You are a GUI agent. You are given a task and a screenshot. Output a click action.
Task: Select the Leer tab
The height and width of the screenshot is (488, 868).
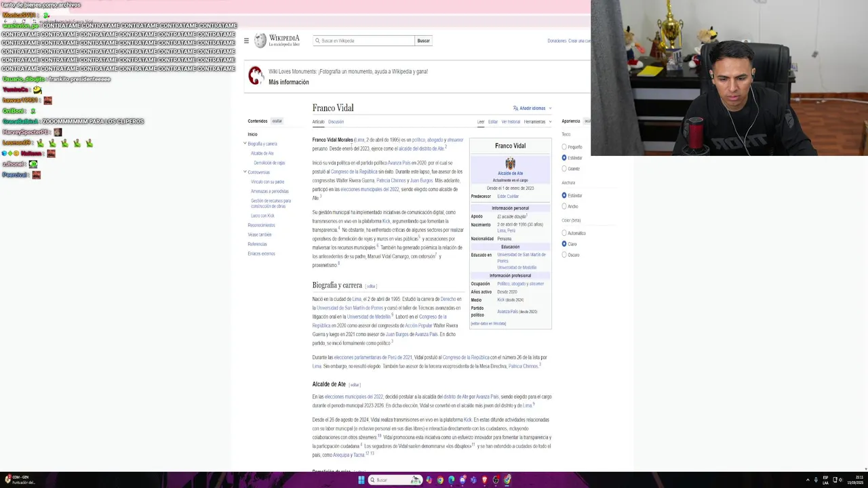click(481, 122)
